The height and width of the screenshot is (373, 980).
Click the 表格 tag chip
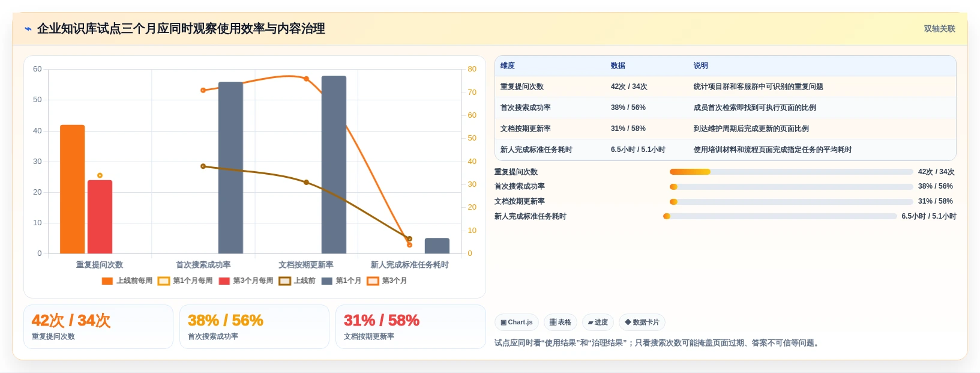pos(561,323)
